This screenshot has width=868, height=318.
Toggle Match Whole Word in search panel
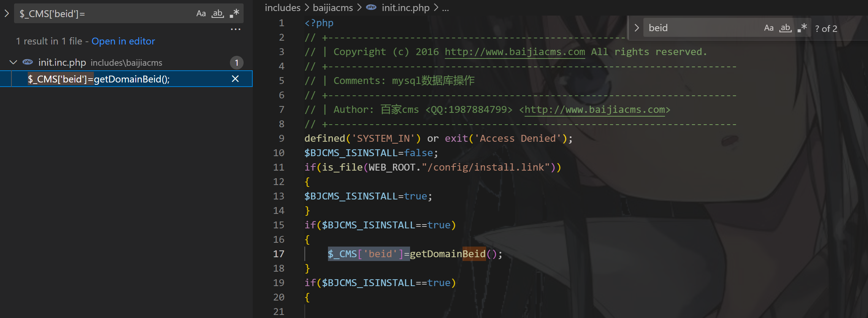pos(218,14)
